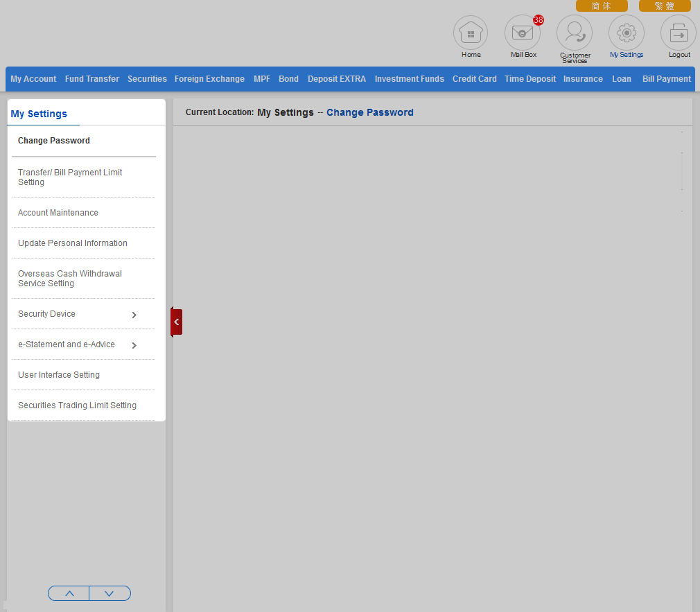Viewport: 700px width, 612px height.
Task: Expand the Security Device submenu
Action: [x=134, y=315]
